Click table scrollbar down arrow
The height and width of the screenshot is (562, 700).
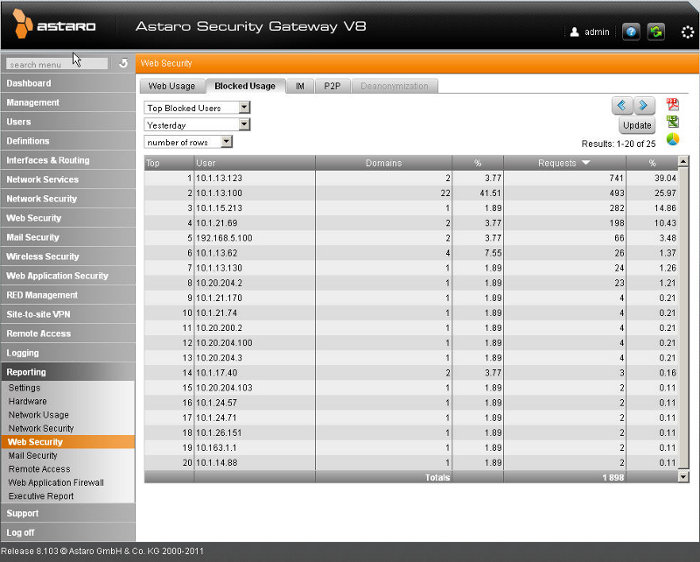[683, 477]
